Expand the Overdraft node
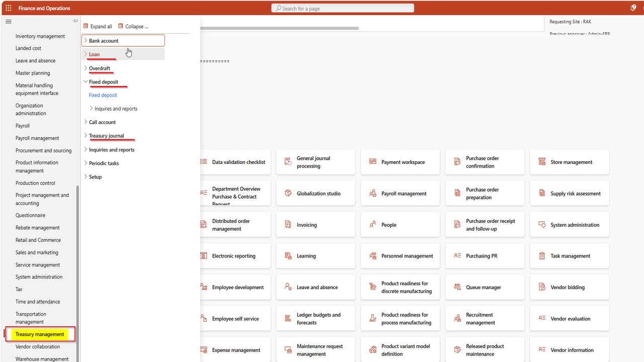644x362 pixels. [x=86, y=68]
